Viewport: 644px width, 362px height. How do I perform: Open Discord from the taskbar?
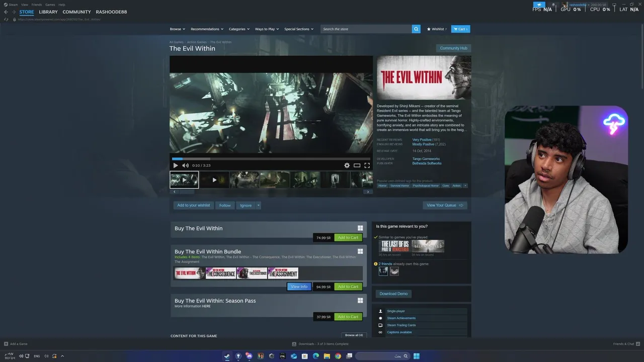(249, 356)
